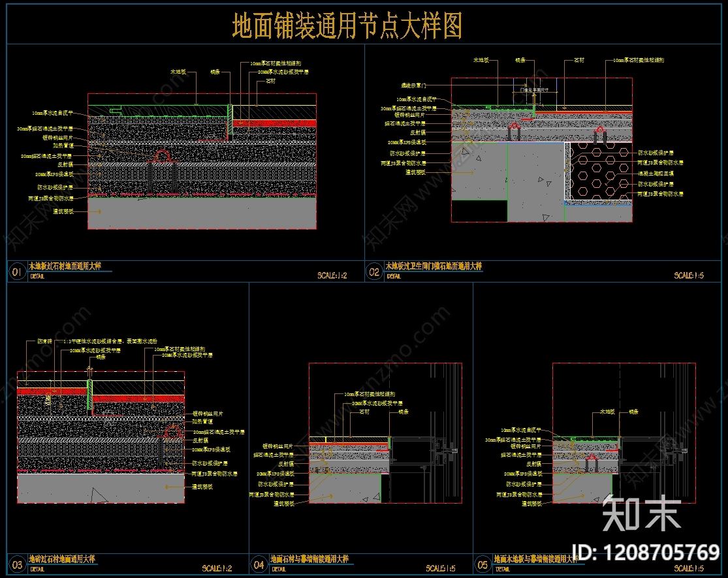728x578 pixels.
Task: Click the SCALE 1:5 label of detail 04
Action: 441,568
